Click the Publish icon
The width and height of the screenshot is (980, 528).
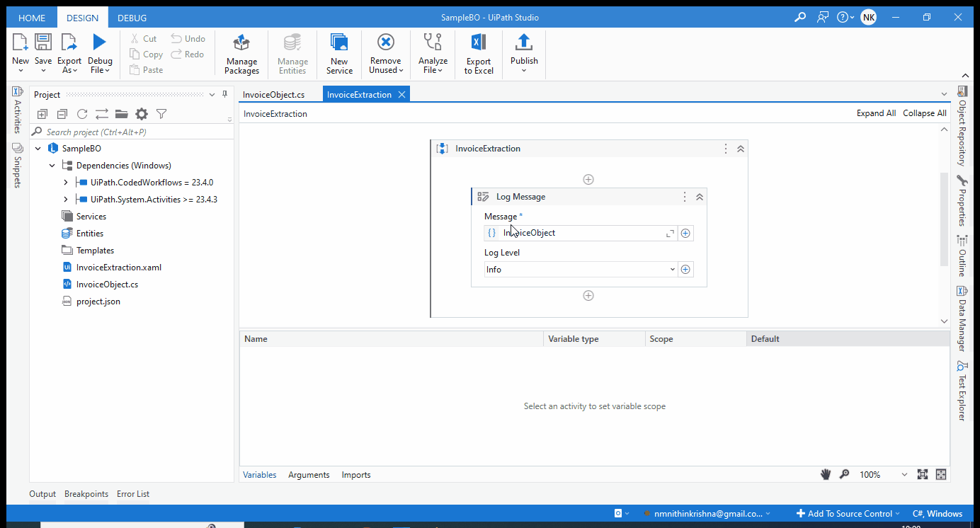point(524,42)
